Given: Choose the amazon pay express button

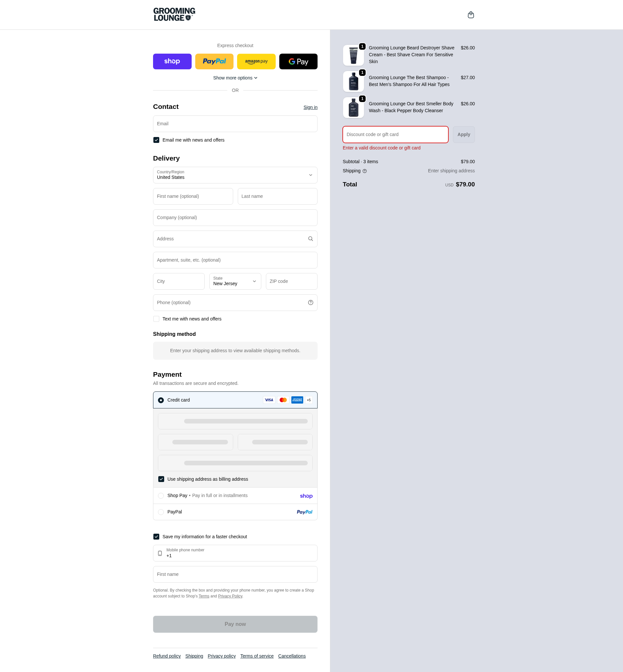Looking at the screenshot, I should pyautogui.click(x=256, y=62).
